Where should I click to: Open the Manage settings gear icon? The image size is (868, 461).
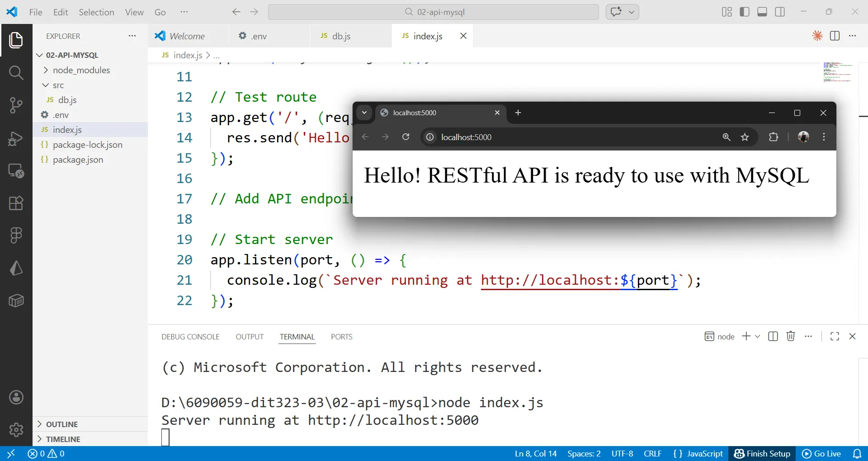point(16,430)
